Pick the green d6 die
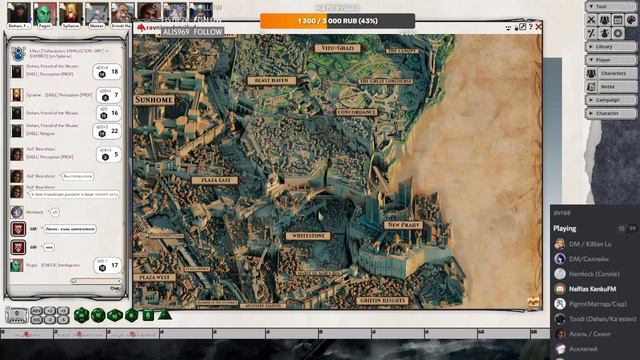The image size is (640, 360). (x=148, y=315)
